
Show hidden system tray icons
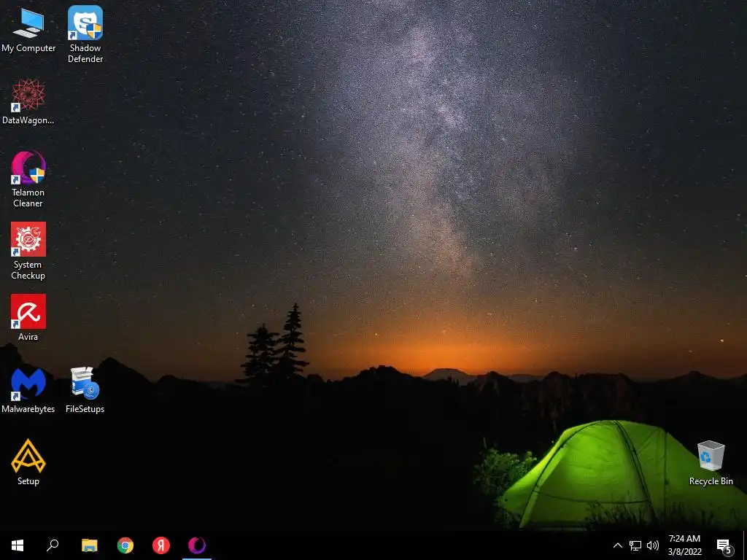pos(617,545)
